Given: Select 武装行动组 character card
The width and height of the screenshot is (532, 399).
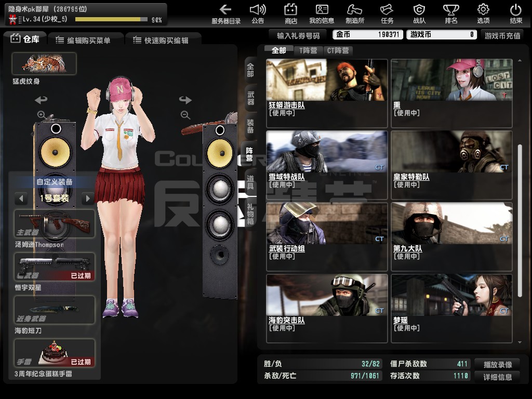Looking at the screenshot, I should pos(327,236).
